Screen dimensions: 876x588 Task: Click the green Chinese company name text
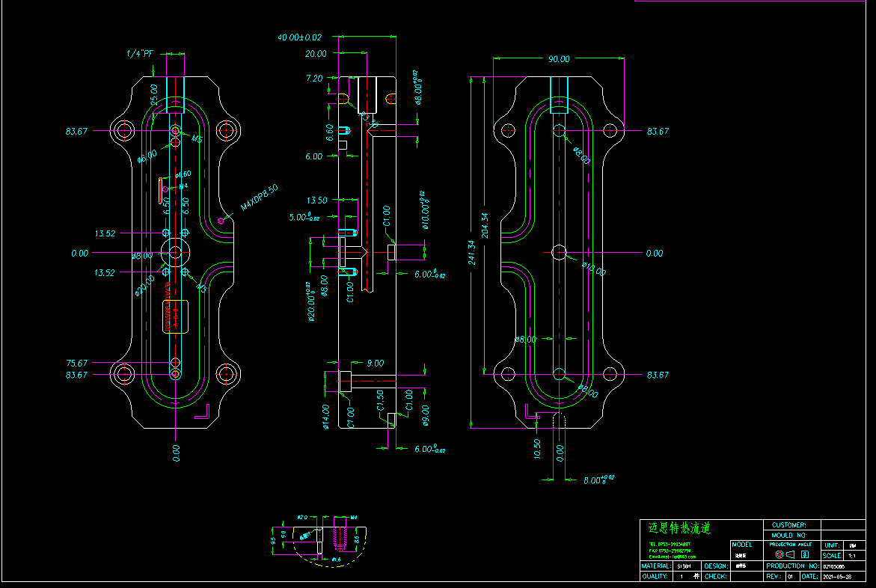679,529
